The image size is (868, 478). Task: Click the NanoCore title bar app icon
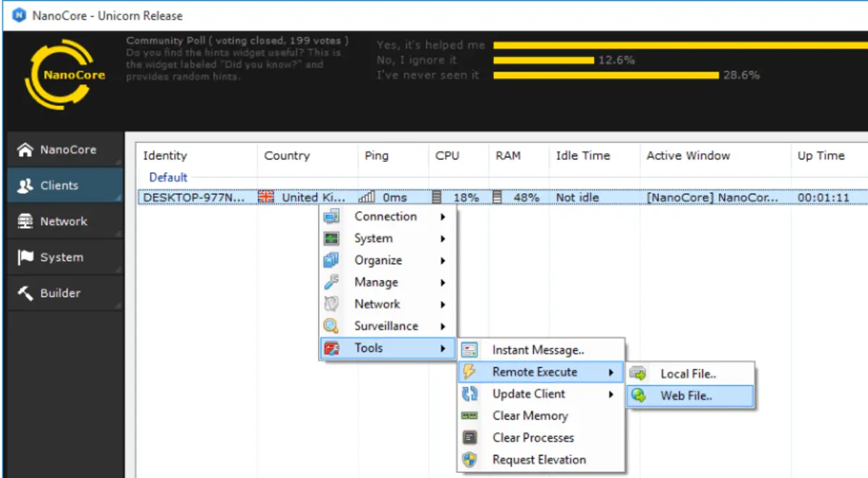[x=20, y=15]
